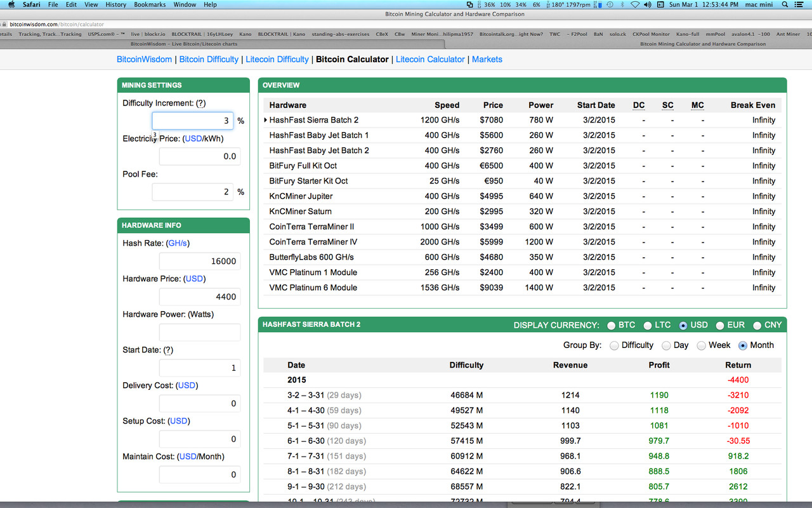Click Setup Cost input field
Screen dimensions: 812x508
[x=200, y=439]
